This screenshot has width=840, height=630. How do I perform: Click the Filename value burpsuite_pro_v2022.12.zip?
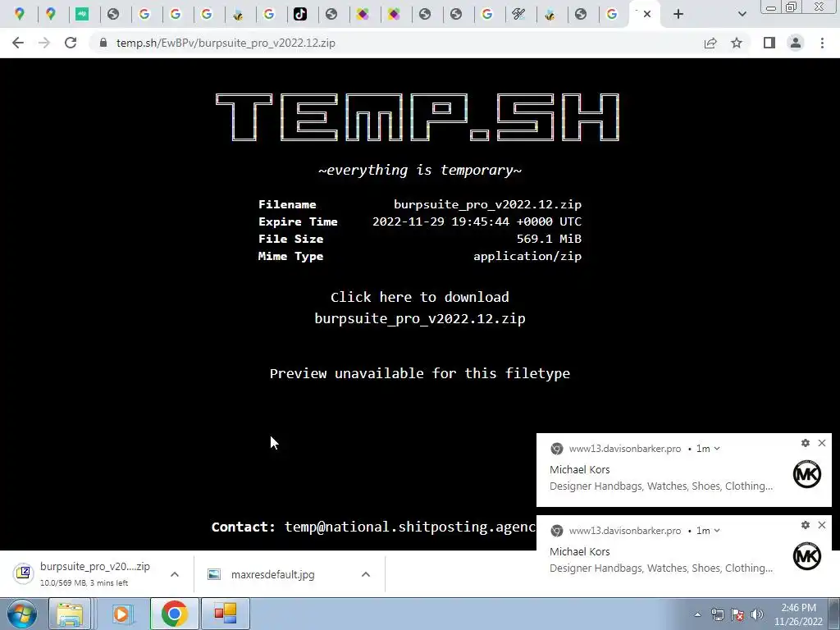coord(487,204)
